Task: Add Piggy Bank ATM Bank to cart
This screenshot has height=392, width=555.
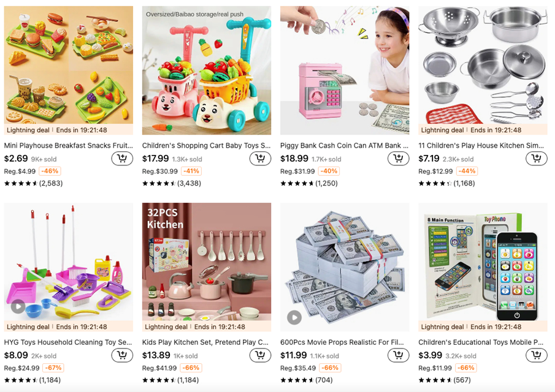Action: point(398,159)
